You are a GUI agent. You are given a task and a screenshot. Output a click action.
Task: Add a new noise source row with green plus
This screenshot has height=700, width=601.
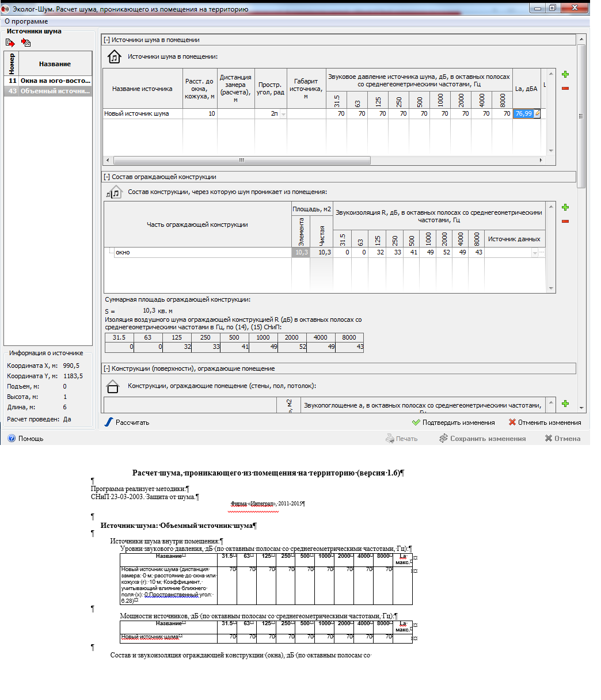(x=565, y=74)
